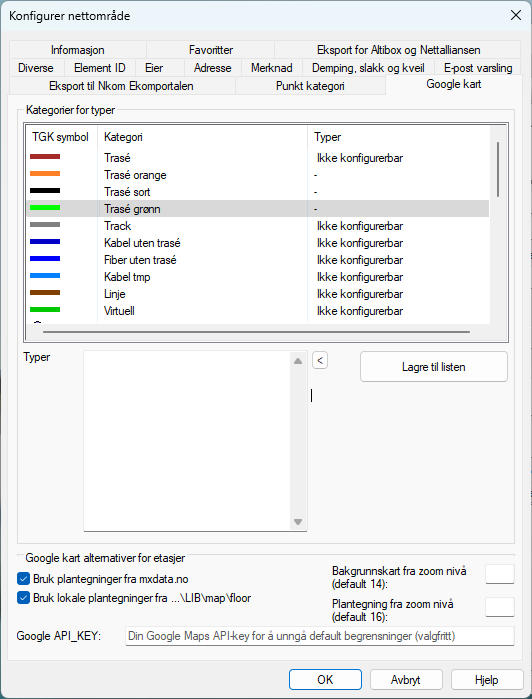Click the Kategori column header
The height and width of the screenshot is (699, 532).
(202, 137)
